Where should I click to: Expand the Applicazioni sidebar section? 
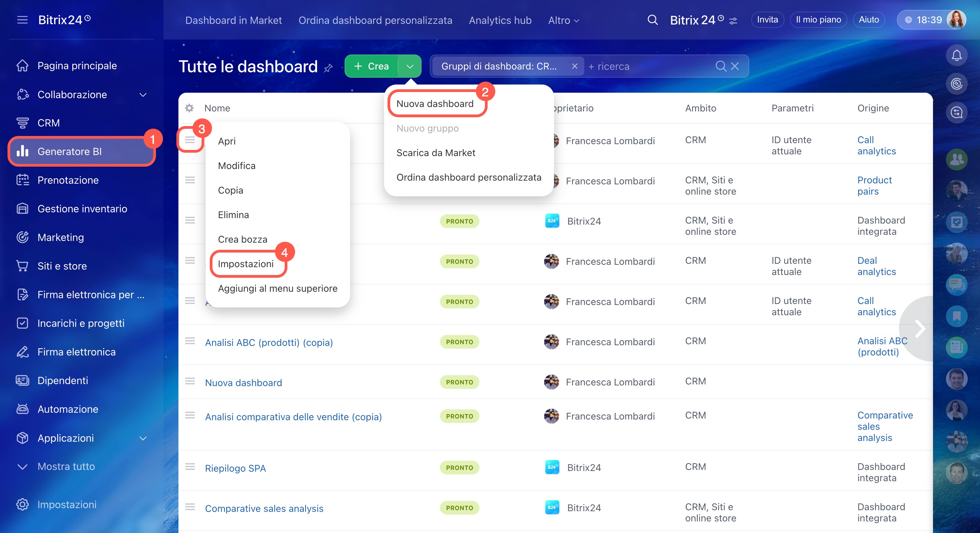coord(143,438)
